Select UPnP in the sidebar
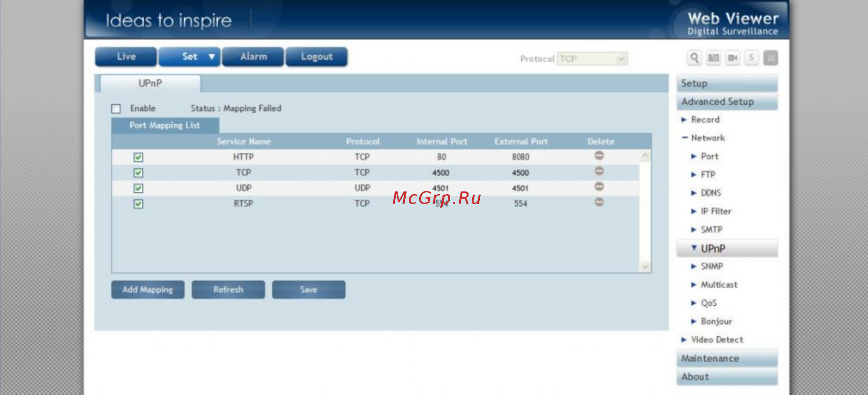 (727, 248)
